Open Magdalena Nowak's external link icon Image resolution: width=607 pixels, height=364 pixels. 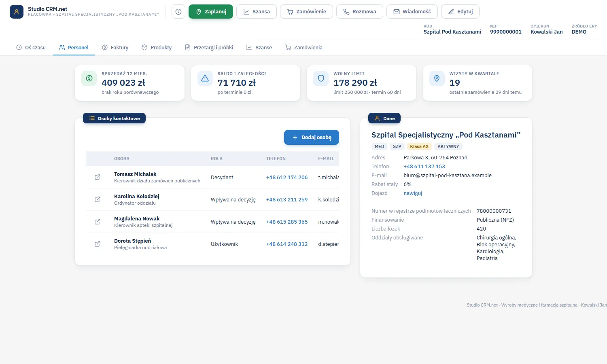pos(98,222)
